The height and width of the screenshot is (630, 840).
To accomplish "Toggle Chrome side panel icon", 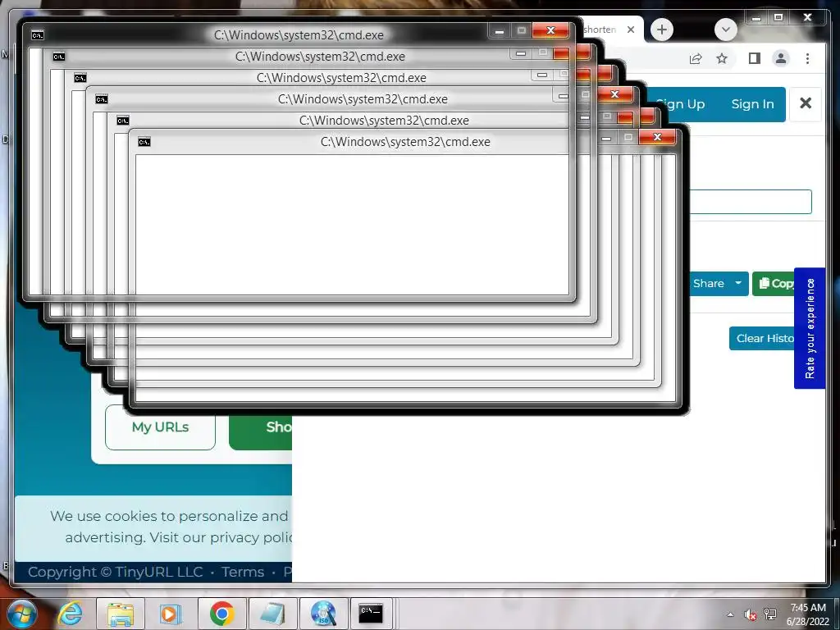I will click(x=755, y=58).
